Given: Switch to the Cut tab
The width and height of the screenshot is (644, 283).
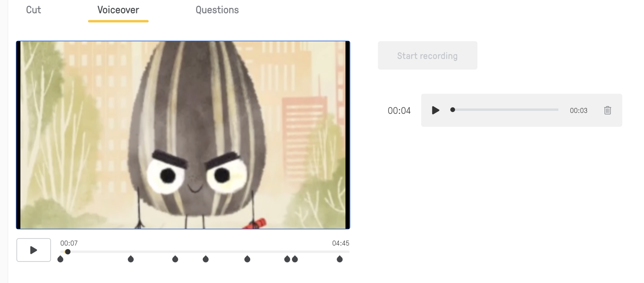Looking at the screenshot, I should pos(33,10).
